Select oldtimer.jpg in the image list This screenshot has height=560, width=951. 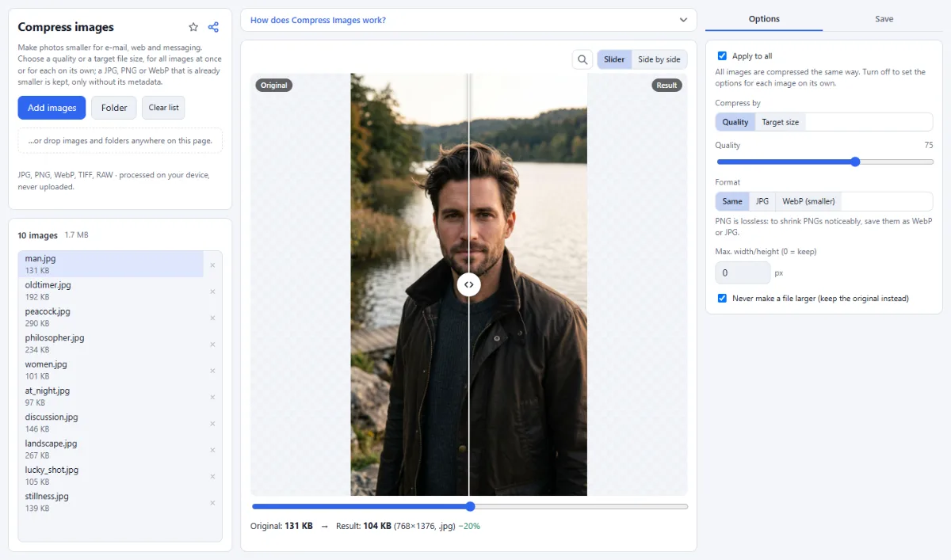click(x=111, y=291)
